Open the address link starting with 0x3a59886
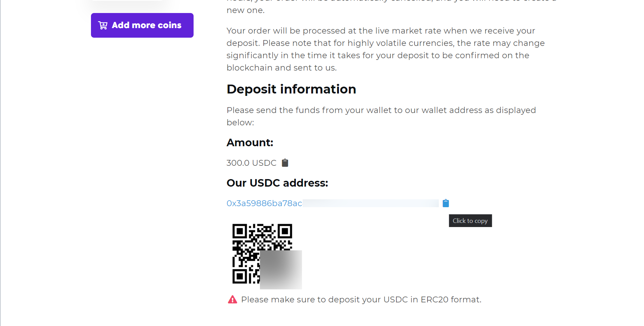 pyautogui.click(x=264, y=203)
